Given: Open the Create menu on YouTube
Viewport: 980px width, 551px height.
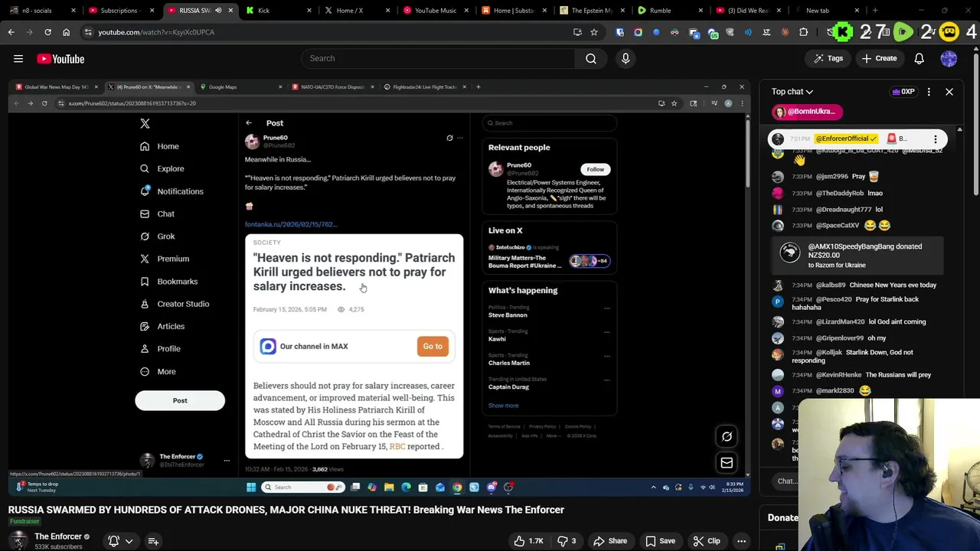Looking at the screenshot, I should pos(879,58).
